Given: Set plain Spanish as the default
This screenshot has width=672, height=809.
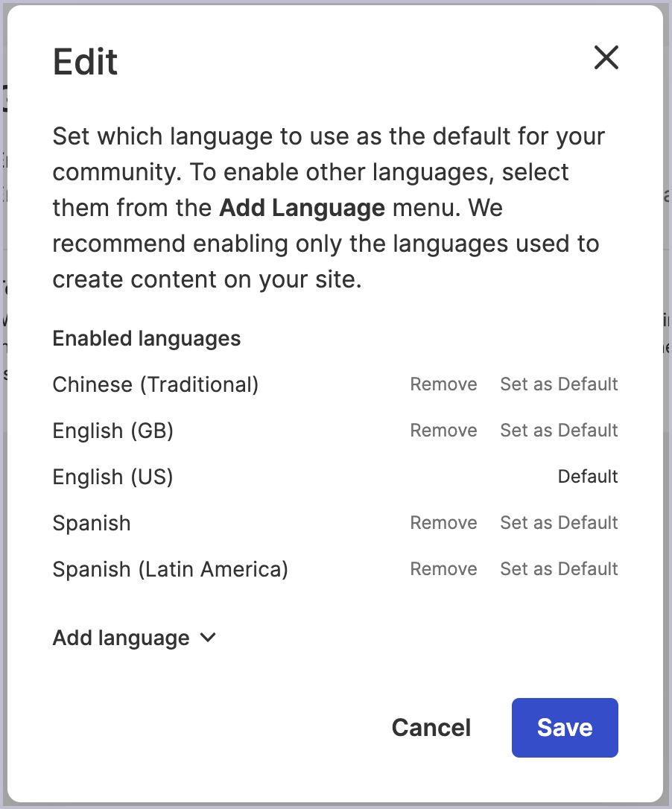Looking at the screenshot, I should [559, 523].
